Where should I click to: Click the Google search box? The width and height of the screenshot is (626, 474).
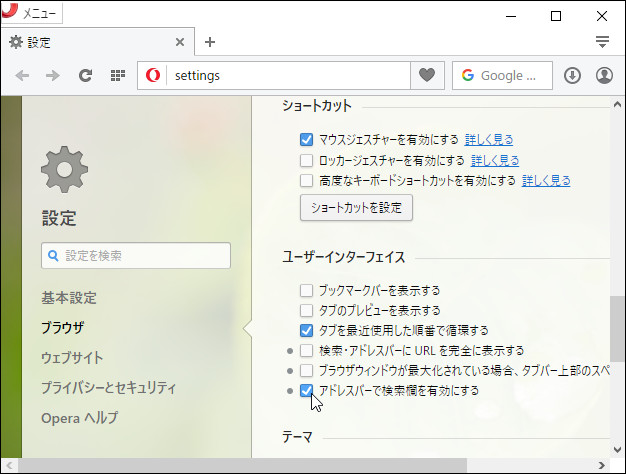tap(502, 75)
